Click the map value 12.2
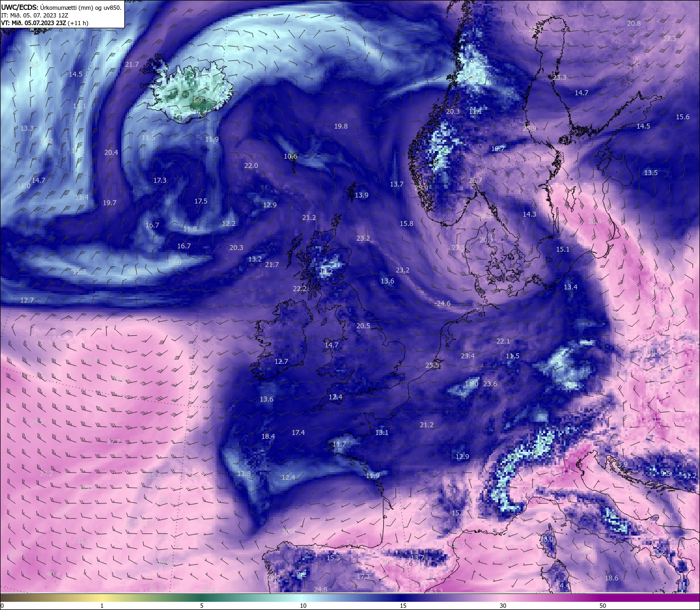Viewport: 700px width, 610px height. click(229, 224)
